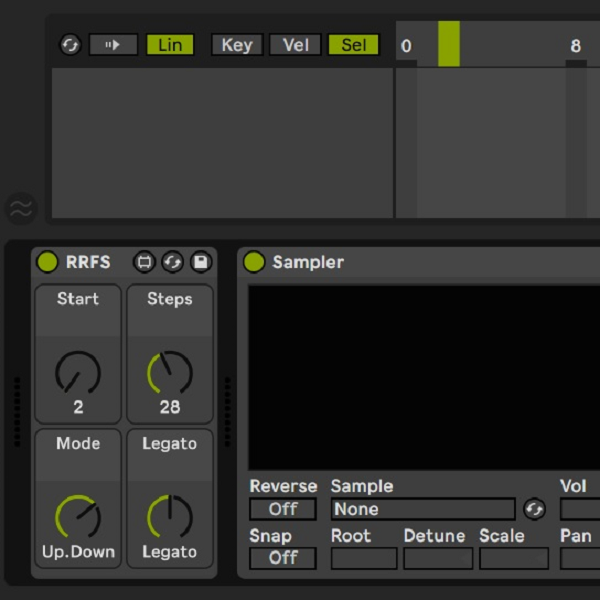Open RRFS macro map mode icon
Image resolution: width=600 pixels, height=600 pixels.
143,262
